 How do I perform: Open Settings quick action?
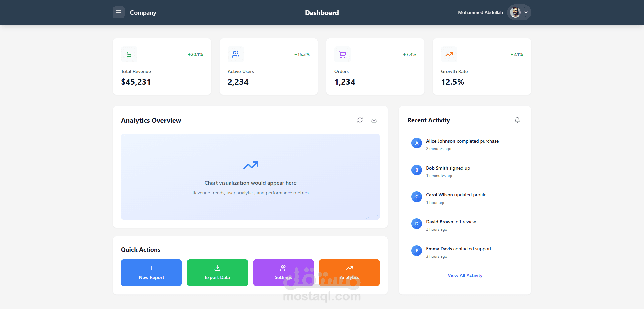(283, 273)
